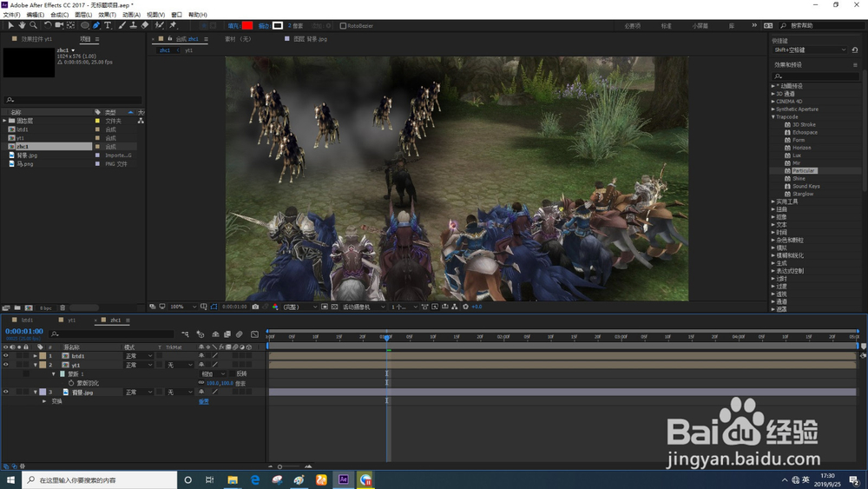Reset exposure icon in the viewer bar
This screenshot has height=489, width=868.
tap(465, 307)
